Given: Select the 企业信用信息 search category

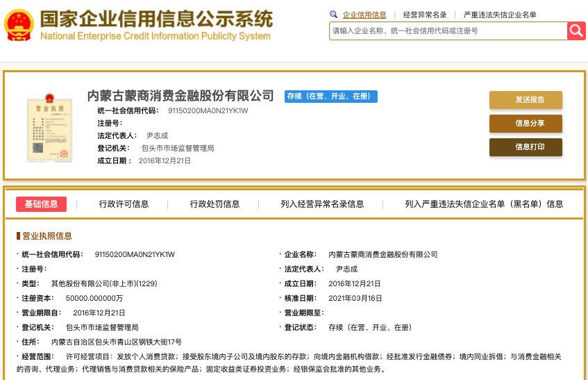Looking at the screenshot, I should point(364,15).
